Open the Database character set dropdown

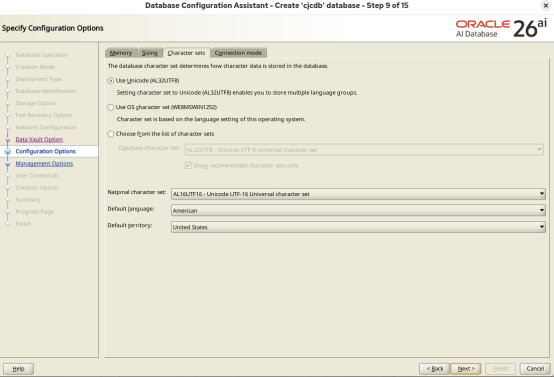(364, 150)
